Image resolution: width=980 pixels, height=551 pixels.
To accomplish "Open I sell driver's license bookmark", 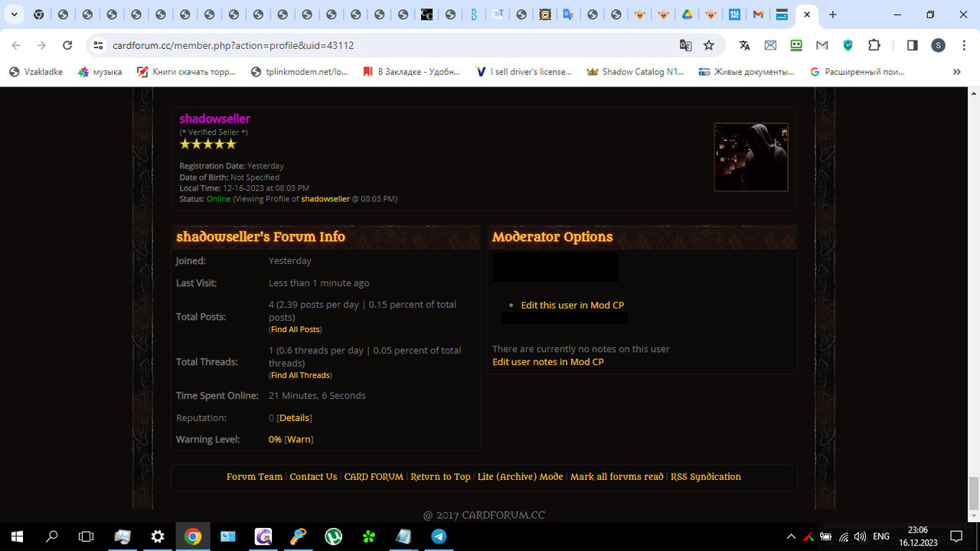I will click(x=524, y=71).
